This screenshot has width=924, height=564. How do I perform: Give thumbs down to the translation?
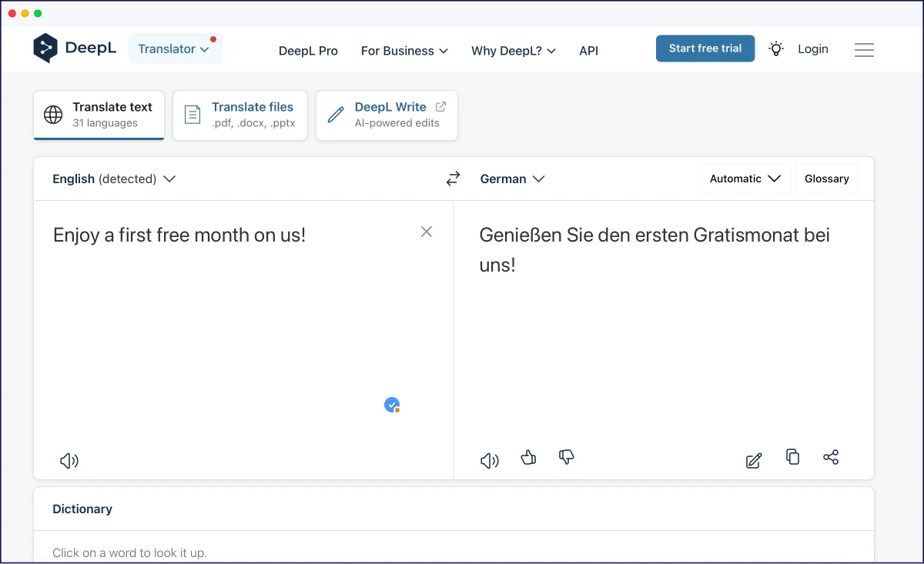click(x=566, y=458)
